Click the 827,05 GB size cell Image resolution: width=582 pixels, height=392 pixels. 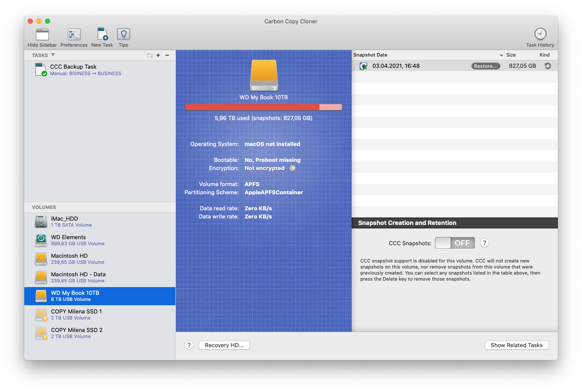[x=522, y=66]
